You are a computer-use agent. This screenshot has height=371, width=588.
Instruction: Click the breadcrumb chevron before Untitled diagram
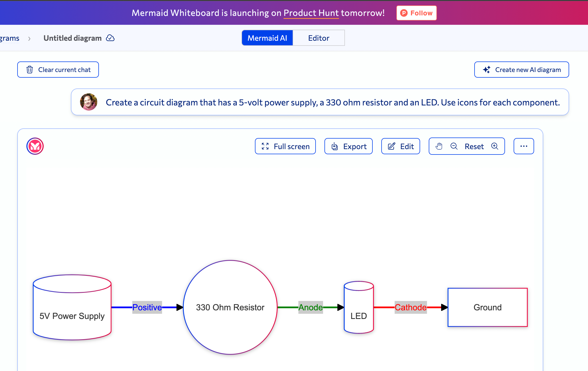coord(29,39)
